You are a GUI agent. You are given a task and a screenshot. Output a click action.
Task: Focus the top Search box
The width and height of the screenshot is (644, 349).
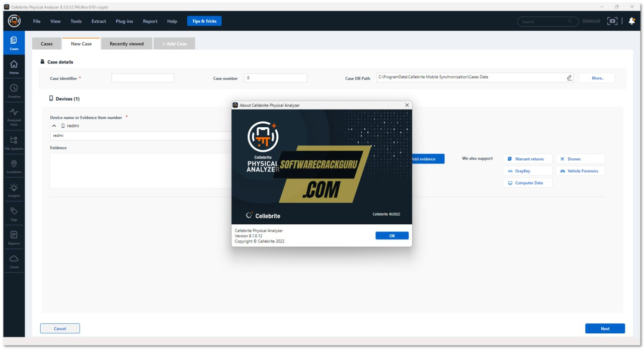(548, 21)
